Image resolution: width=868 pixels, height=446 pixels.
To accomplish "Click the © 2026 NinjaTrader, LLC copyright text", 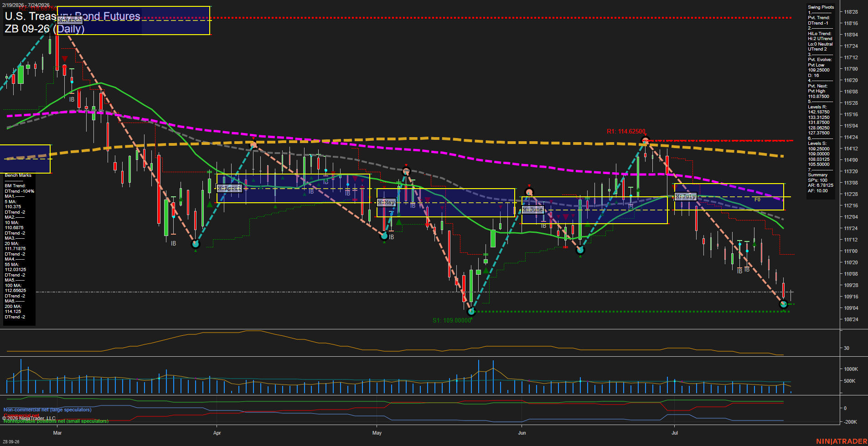I will pyautogui.click(x=29, y=418).
